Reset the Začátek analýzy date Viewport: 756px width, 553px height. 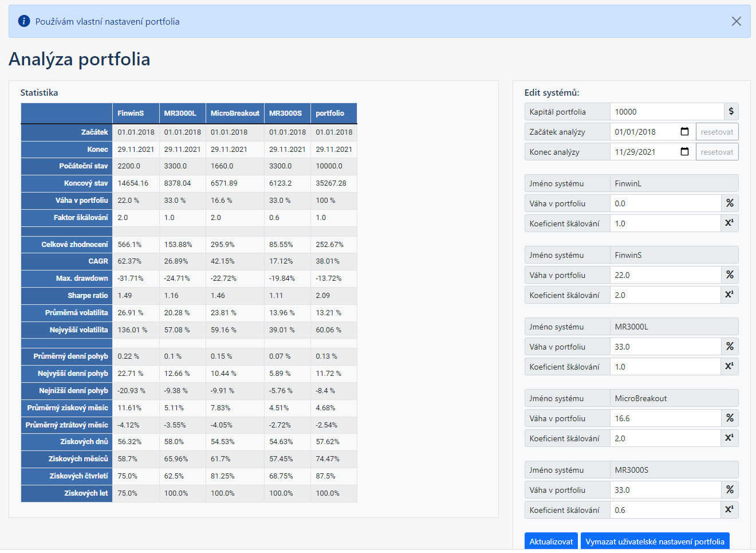click(x=717, y=132)
